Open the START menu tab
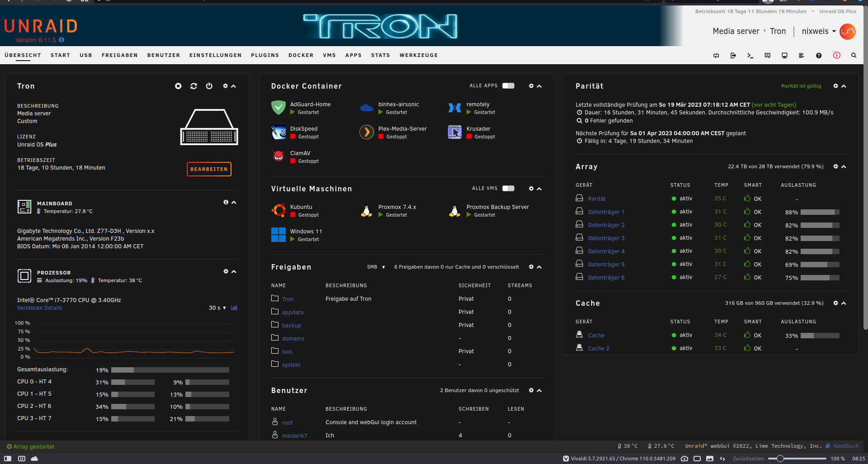This screenshot has width=868, height=464. point(60,55)
